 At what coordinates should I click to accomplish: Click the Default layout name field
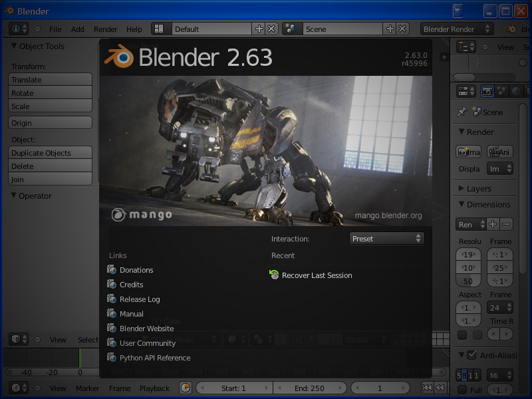tap(211, 29)
